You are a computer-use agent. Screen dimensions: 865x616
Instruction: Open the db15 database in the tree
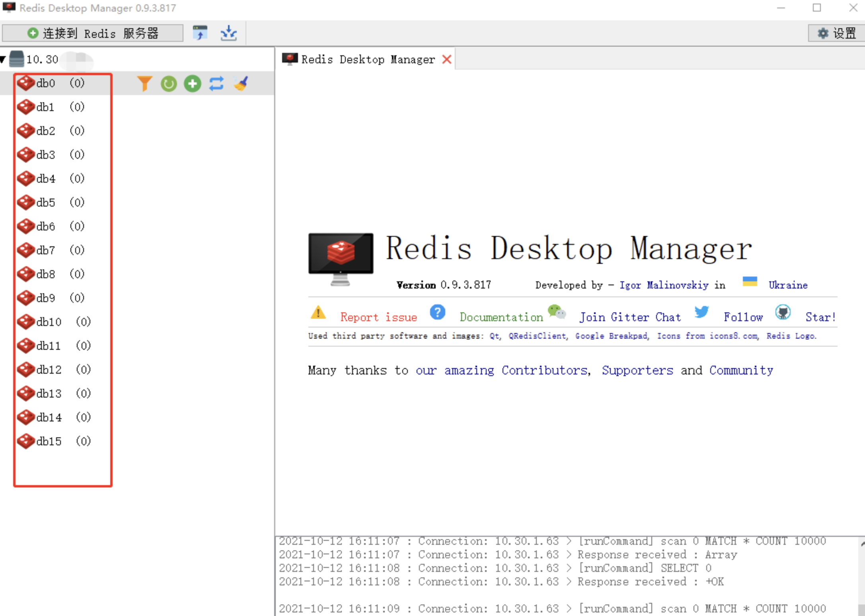pos(49,441)
